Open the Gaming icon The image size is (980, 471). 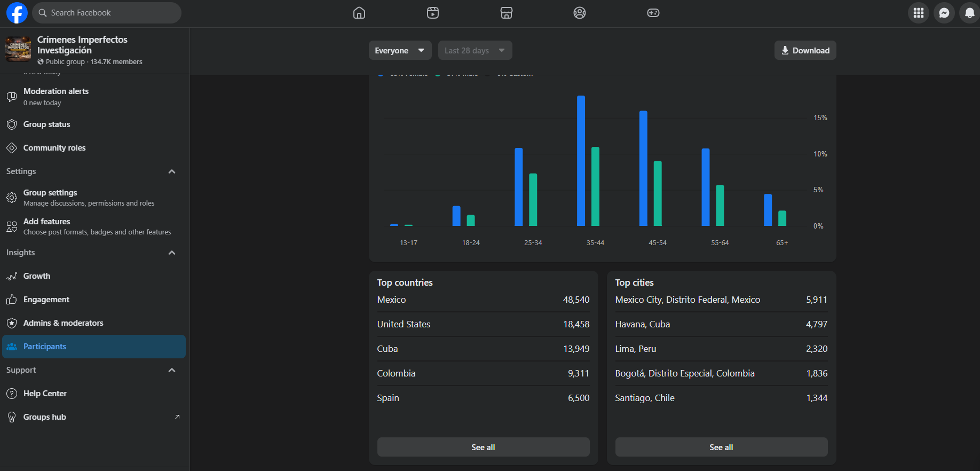[x=653, y=13]
